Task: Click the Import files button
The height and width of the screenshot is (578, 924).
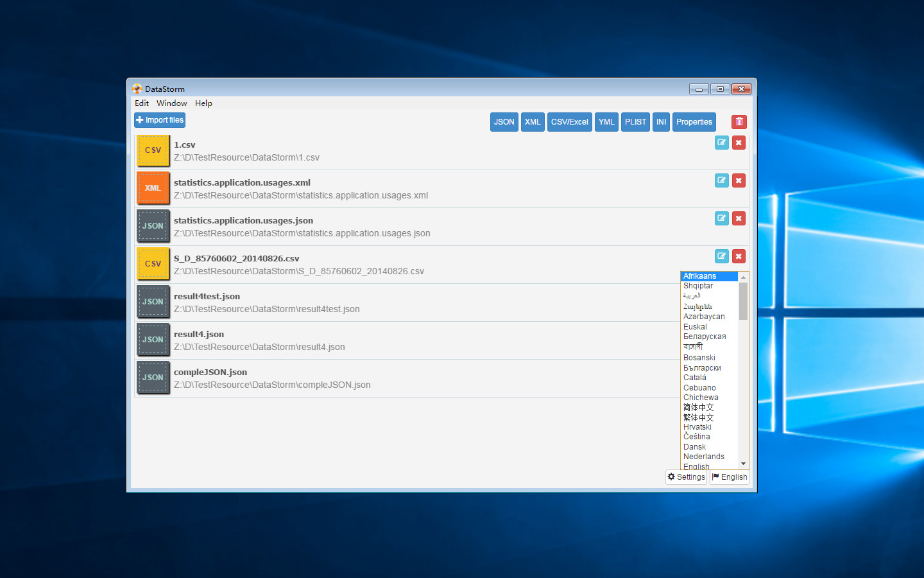Action: pos(160,120)
